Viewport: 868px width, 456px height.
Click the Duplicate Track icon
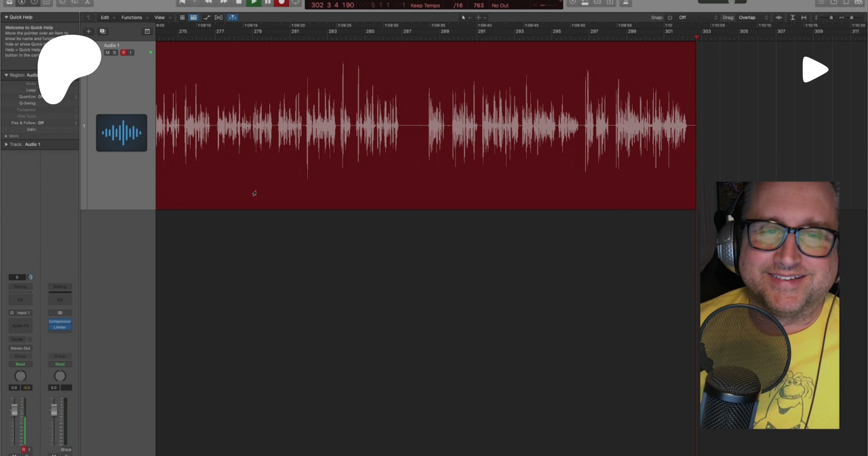pos(103,31)
